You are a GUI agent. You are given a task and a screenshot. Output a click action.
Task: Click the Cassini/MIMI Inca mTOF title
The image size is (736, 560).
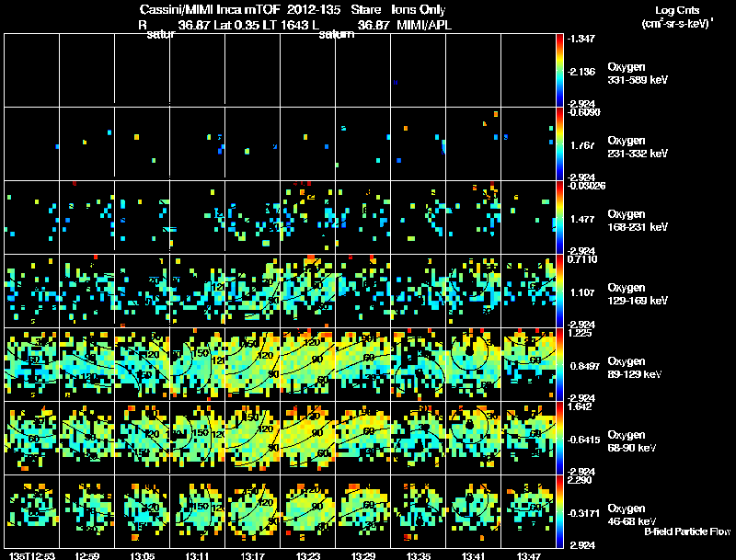tap(210, 9)
